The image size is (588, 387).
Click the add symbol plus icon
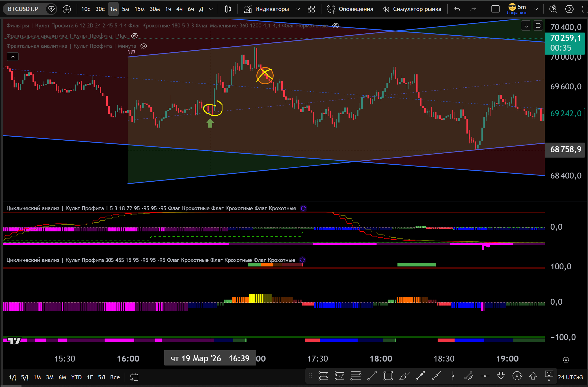pyautogui.click(x=67, y=9)
